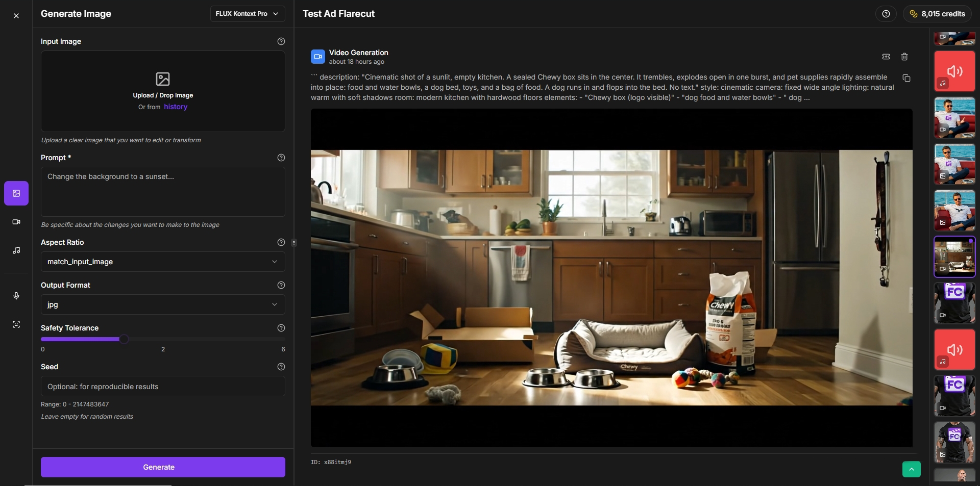Select the image generation sidebar icon

(16, 193)
